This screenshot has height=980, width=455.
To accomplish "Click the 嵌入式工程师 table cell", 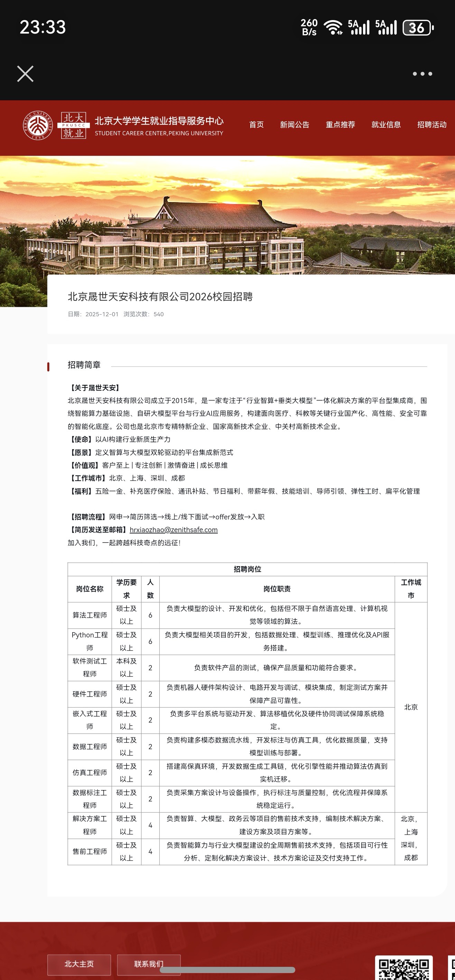I will [90, 720].
